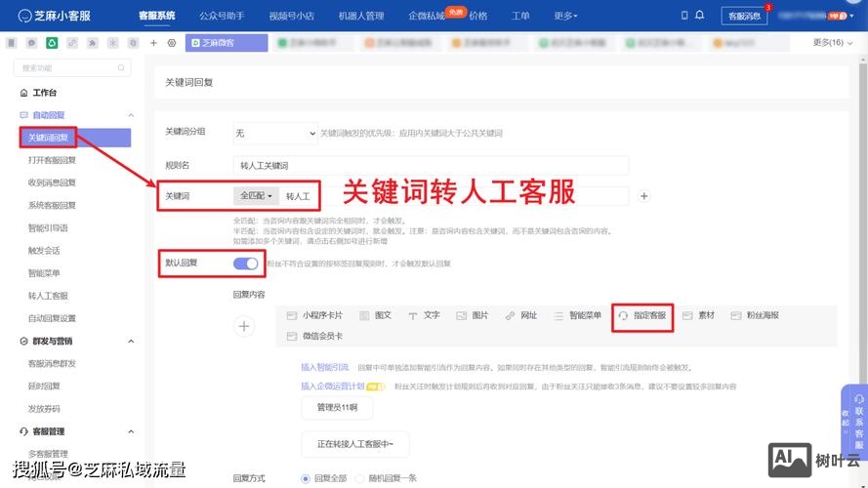Add another keyword with plus icon
Image resolution: width=868 pixels, height=488 pixels.
click(643, 196)
